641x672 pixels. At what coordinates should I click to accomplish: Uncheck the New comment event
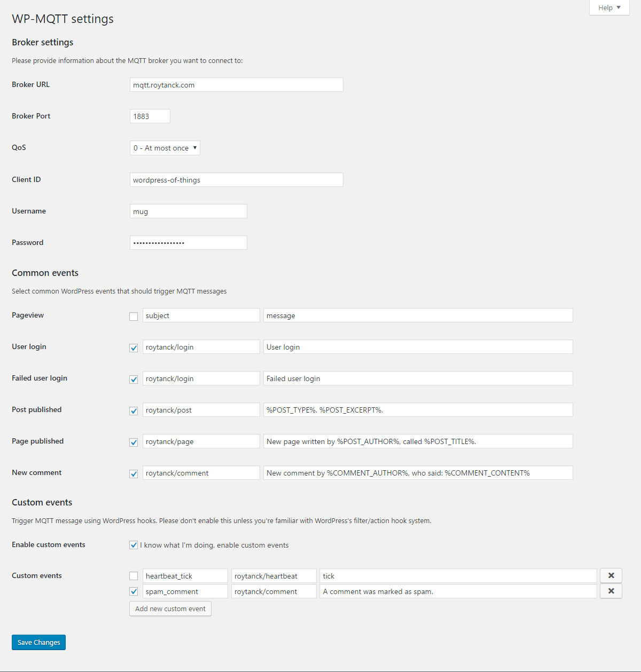coord(134,474)
